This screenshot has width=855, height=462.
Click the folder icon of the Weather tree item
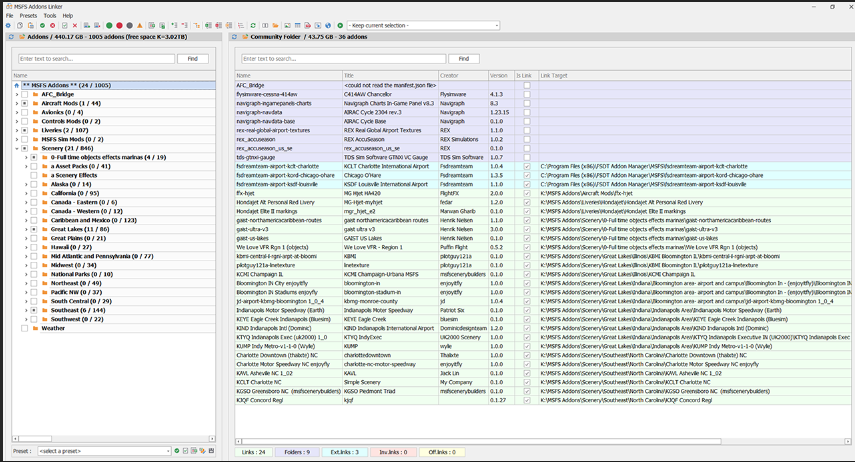(35, 328)
